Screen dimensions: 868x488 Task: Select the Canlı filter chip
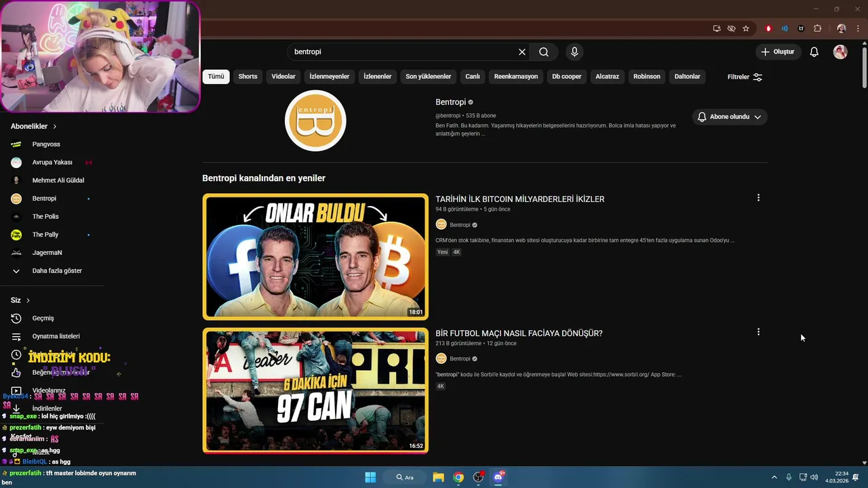pos(473,77)
